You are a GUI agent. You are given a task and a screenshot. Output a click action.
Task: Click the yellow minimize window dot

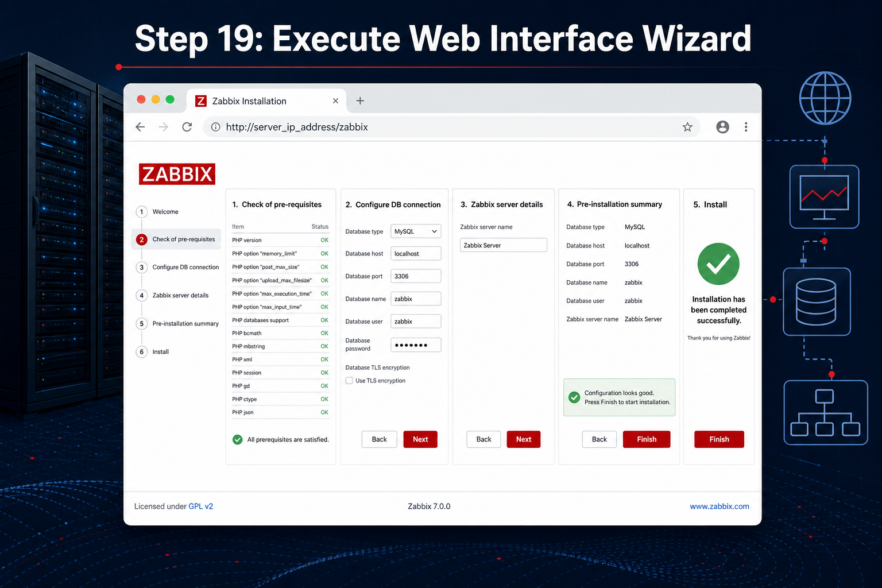click(x=156, y=99)
